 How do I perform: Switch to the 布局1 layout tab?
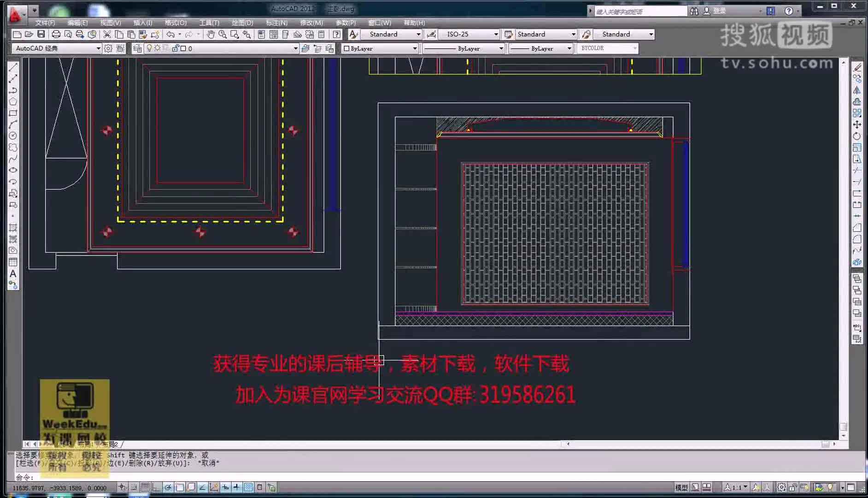tap(85, 445)
